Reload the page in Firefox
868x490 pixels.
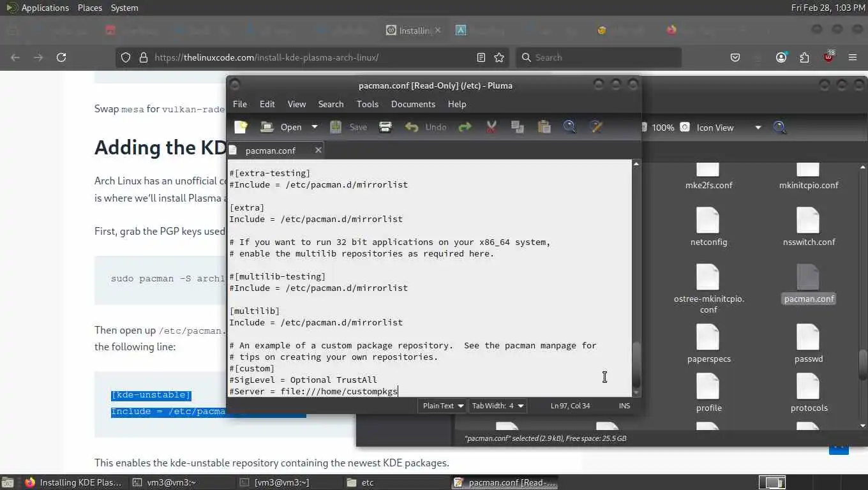click(61, 57)
